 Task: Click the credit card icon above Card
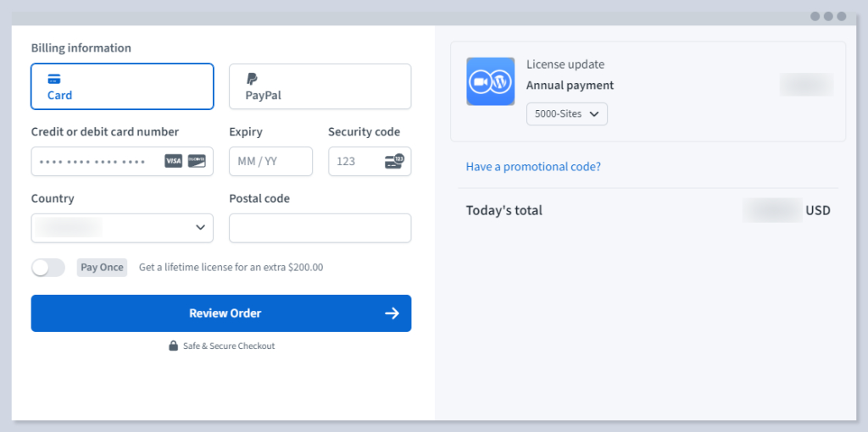click(53, 79)
